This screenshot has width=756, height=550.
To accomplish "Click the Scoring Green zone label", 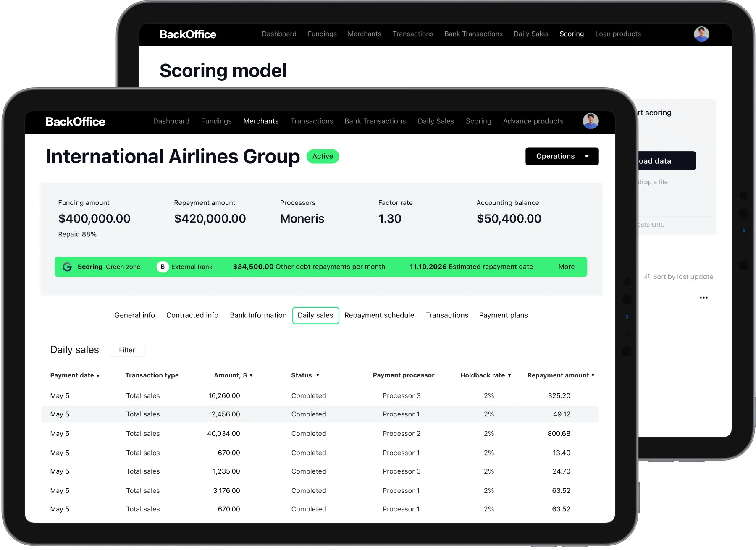I will [x=109, y=267].
